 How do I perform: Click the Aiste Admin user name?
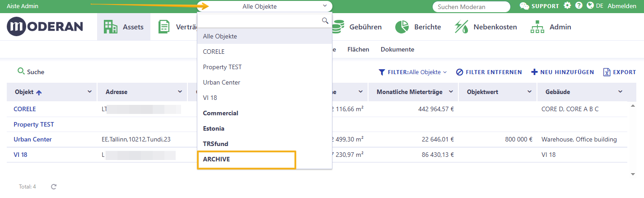(x=22, y=6)
